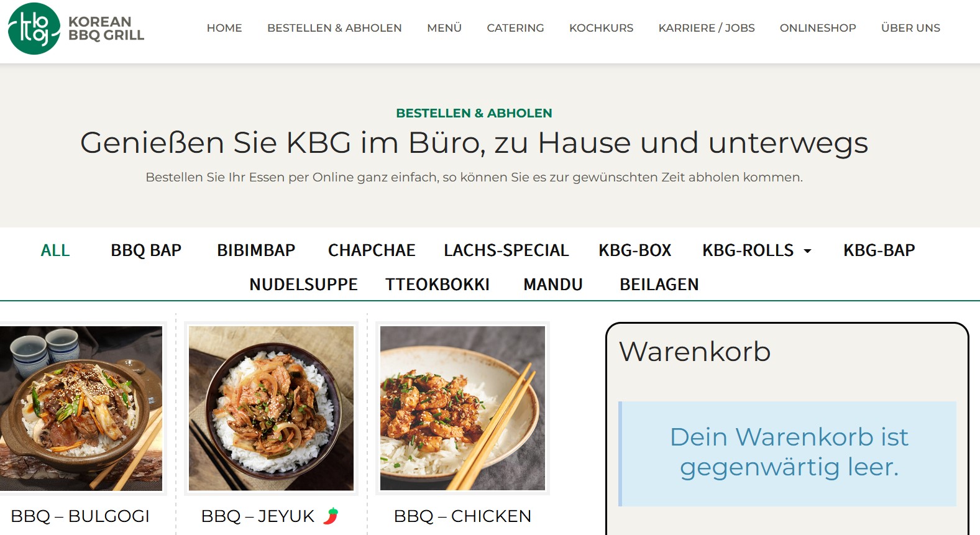Select the ALL category tab

coord(55,250)
